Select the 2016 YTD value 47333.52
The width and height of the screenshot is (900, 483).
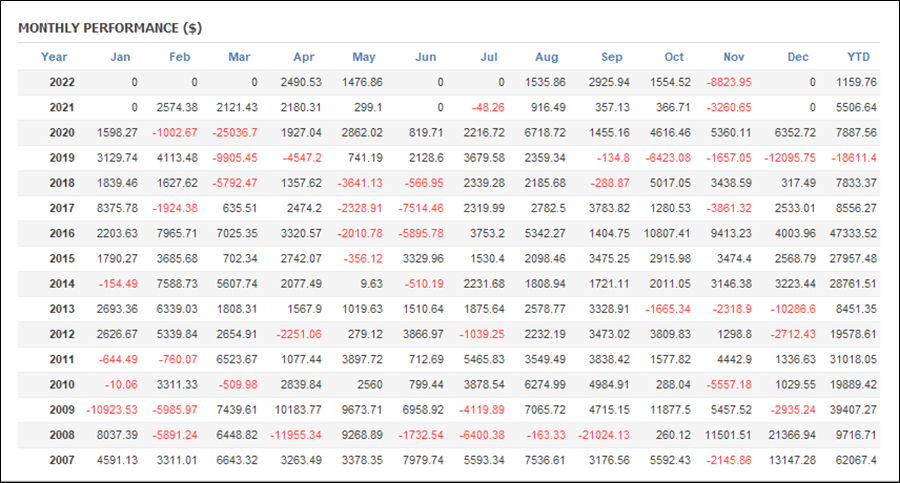tap(853, 233)
